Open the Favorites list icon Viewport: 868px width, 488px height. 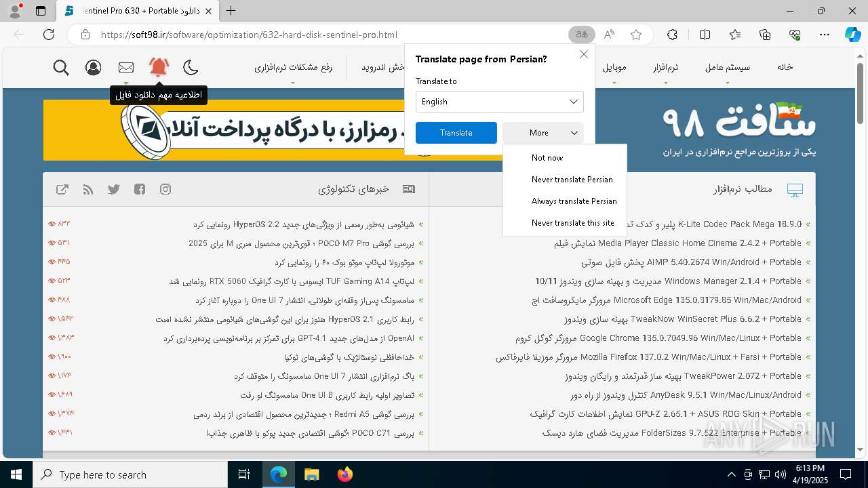point(735,35)
